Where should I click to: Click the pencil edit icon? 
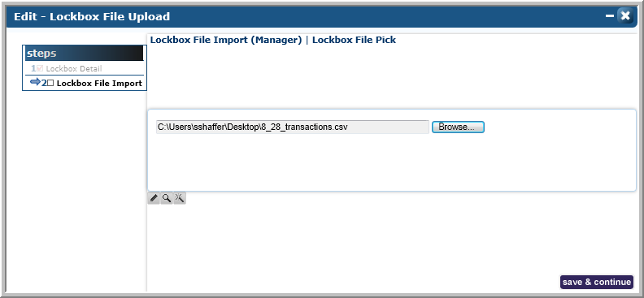pos(154,198)
